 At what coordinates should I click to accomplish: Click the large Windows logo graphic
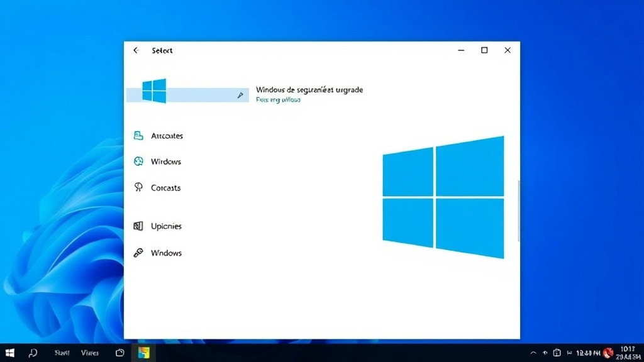443,197
